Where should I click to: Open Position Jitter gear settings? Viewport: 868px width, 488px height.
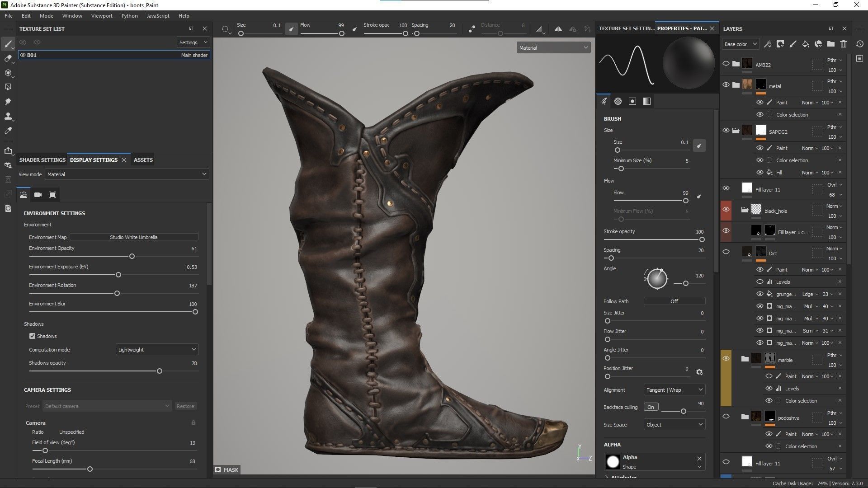(x=699, y=372)
